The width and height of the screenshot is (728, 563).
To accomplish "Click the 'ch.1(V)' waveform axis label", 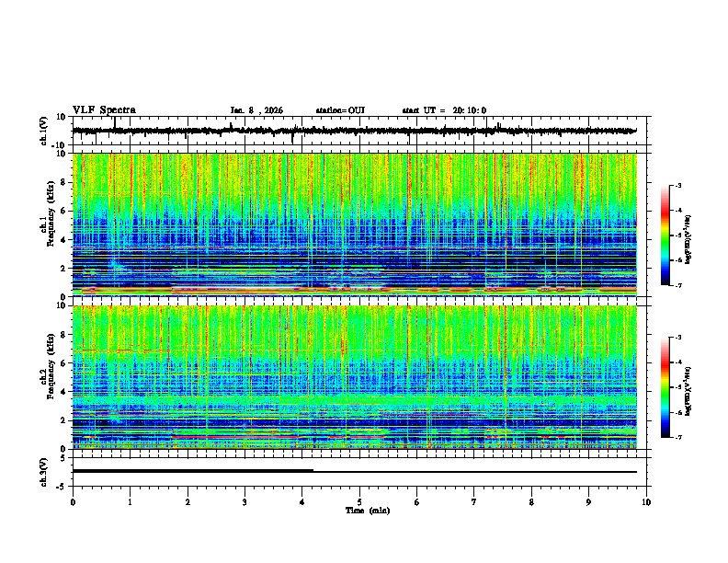I will pos(44,131).
